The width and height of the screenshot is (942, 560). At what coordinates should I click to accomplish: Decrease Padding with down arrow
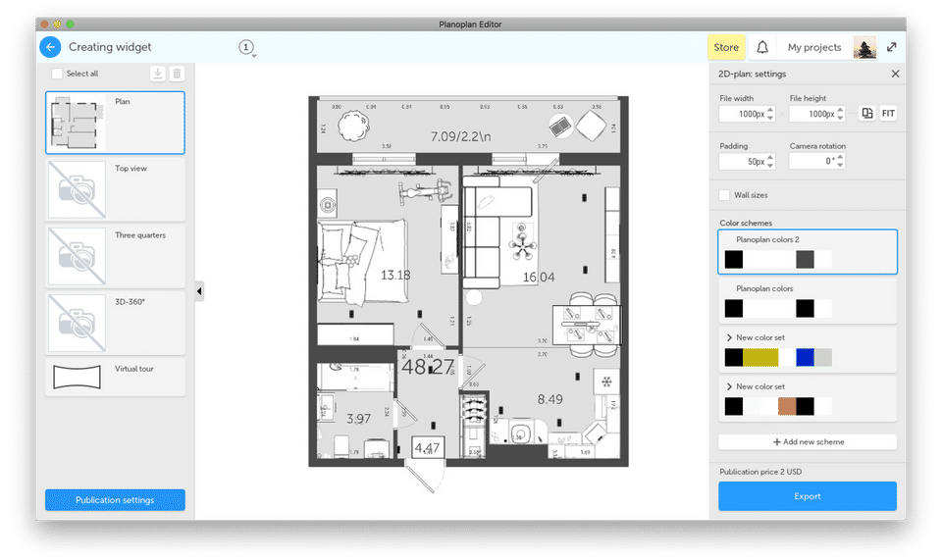pos(770,166)
